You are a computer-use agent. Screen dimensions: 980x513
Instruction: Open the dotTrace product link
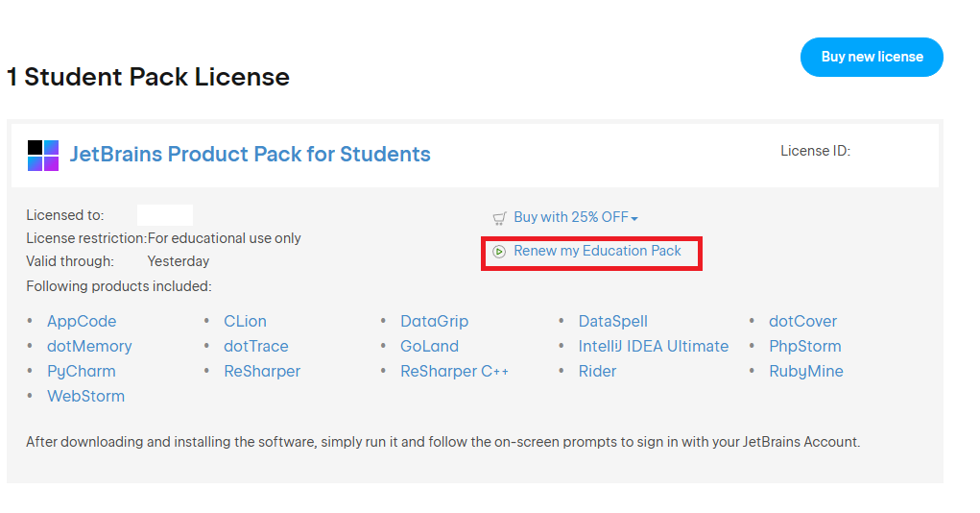(x=256, y=346)
